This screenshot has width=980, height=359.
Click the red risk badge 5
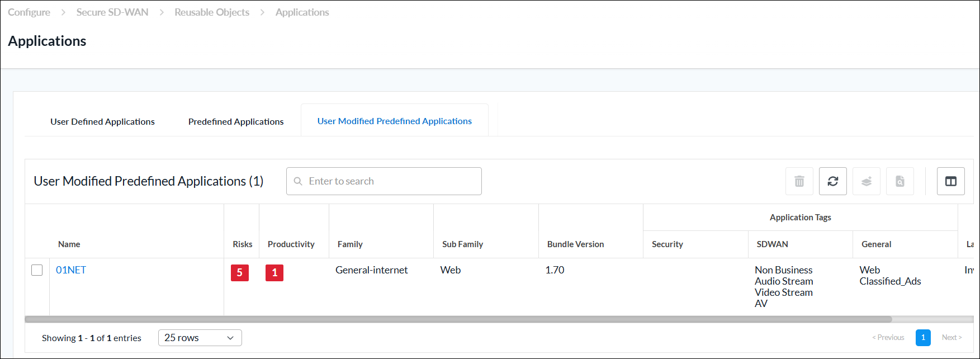click(x=240, y=273)
